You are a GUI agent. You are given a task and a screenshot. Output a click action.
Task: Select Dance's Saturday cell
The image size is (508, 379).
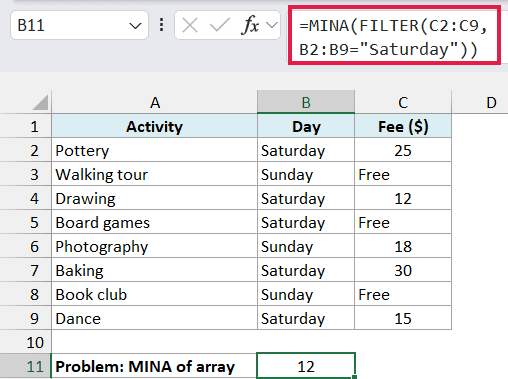306,318
